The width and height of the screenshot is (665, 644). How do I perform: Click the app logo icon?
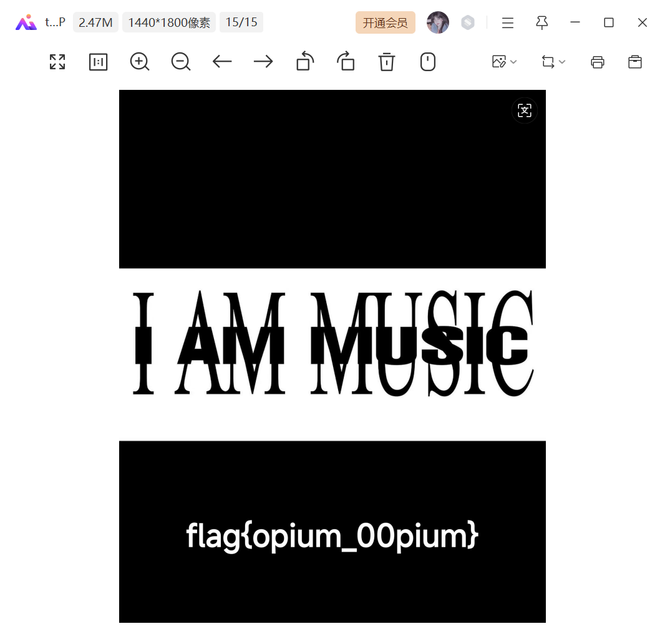(26, 22)
